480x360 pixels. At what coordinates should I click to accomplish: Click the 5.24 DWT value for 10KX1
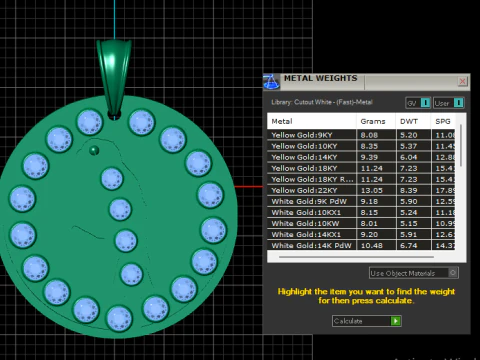tap(408, 212)
